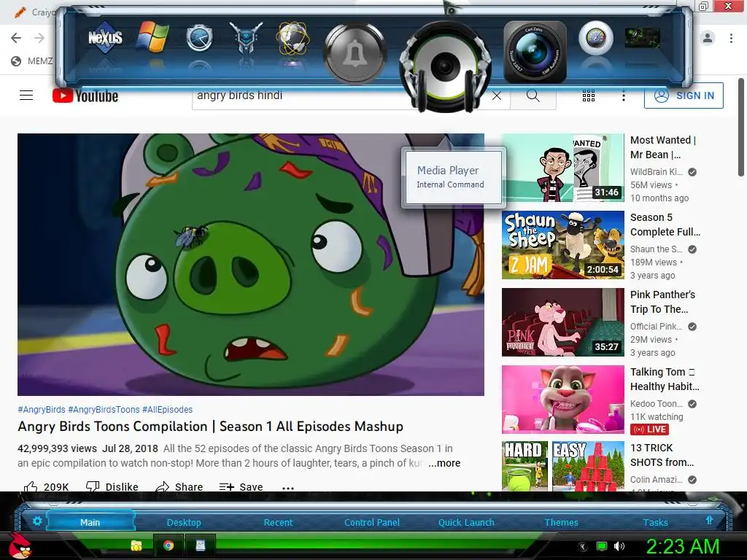Open 13 TRICK SHOTS video thumbnail
Viewport: 747px width, 560px height.
(x=562, y=467)
